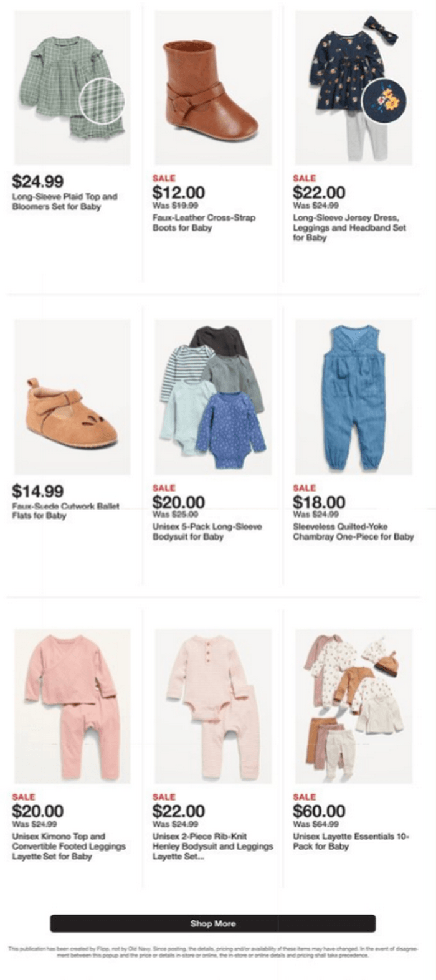Click the Shop More button
Image resolution: width=436 pixels, height=980 pixels.
[213, 923]
